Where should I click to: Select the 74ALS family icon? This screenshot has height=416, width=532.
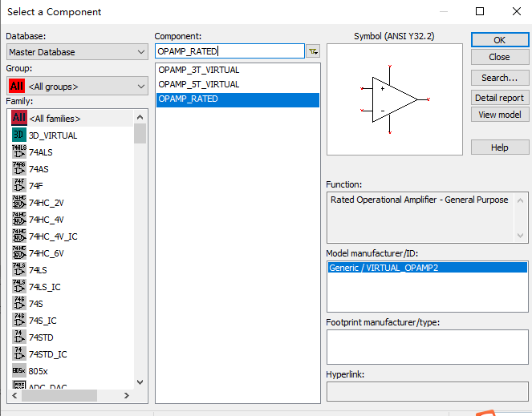coord(19,151)
